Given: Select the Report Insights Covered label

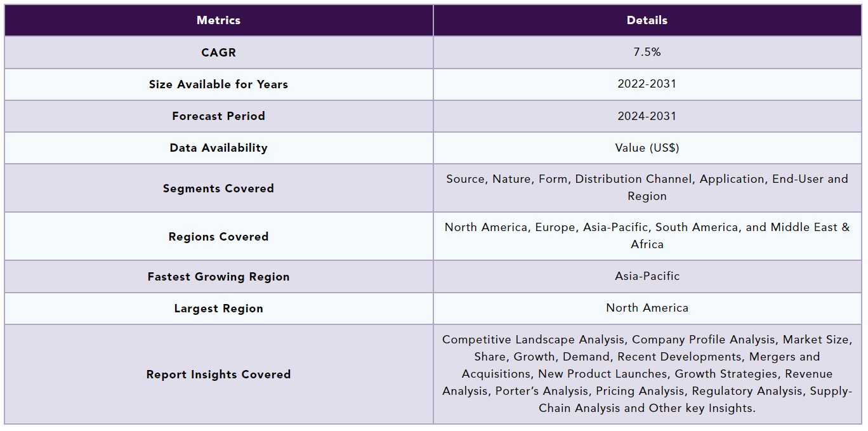Looking at the screenshot, I should [218, 375].
